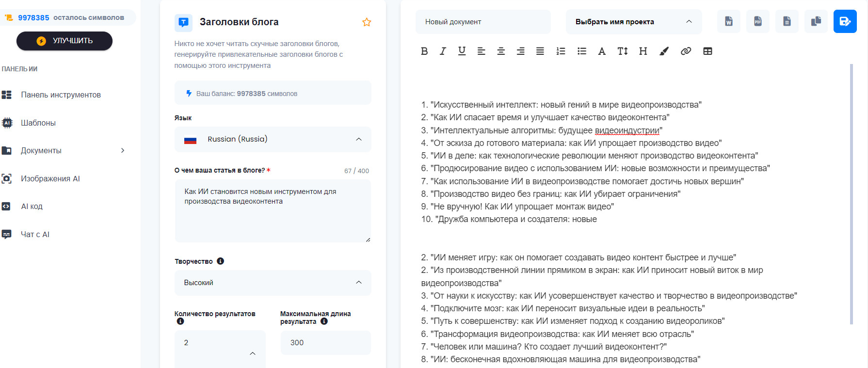Viewport: 868px width, 368px height.
Task: Export document as PDF
Action: pyautogui.click(x=757, y=21)
